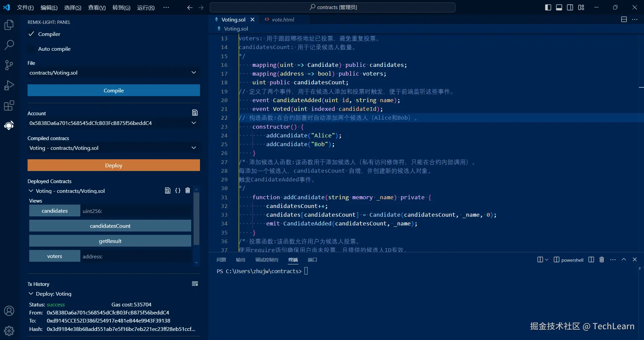The width and height of the screenshot is (644, 340).
Task: Collapse the Deploy: Voting transaction entry
Action: pyautogui.click(x=31, y=294)
